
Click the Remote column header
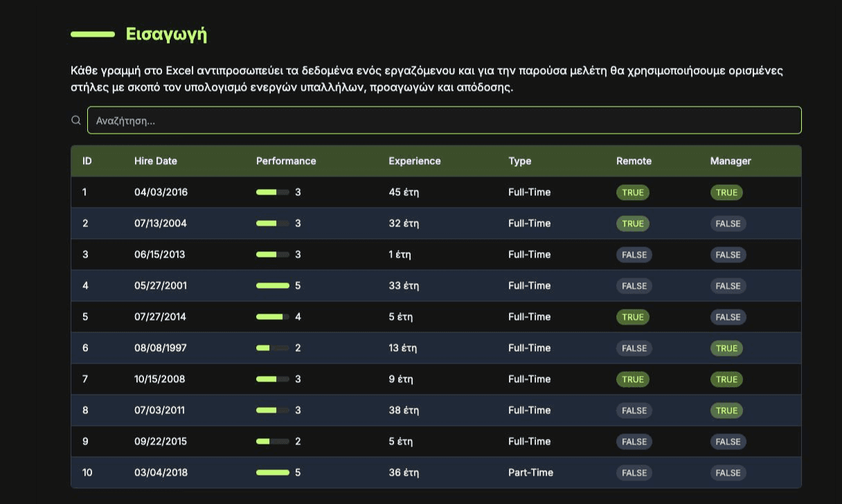[x=634, y=161]
